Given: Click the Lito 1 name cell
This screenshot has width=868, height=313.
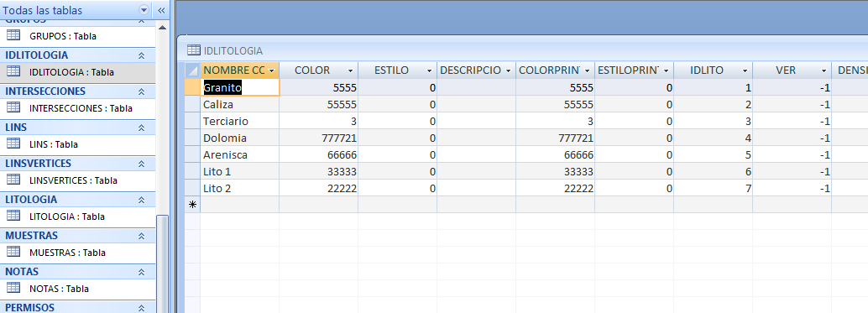Looking at the screenshot, I should pos(240,171).
